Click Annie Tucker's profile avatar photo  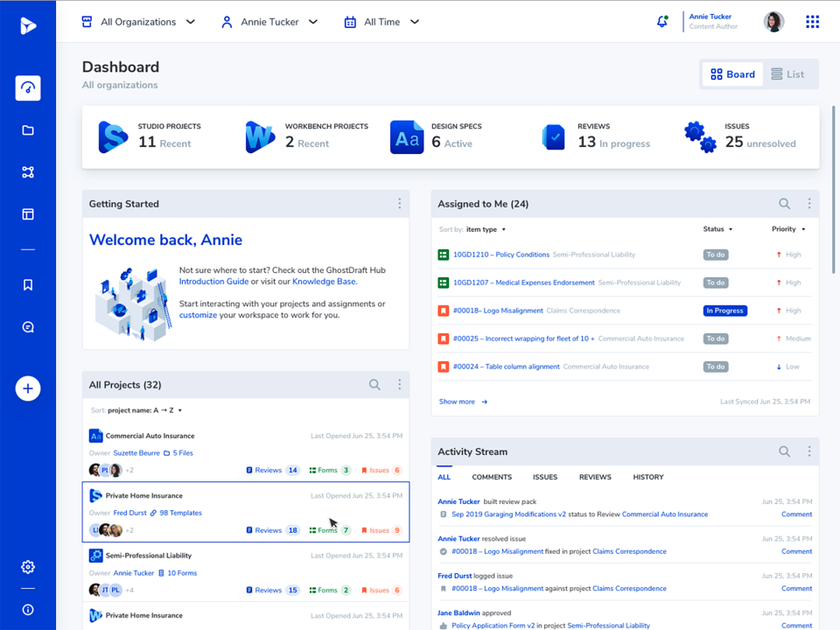[773, 21]
